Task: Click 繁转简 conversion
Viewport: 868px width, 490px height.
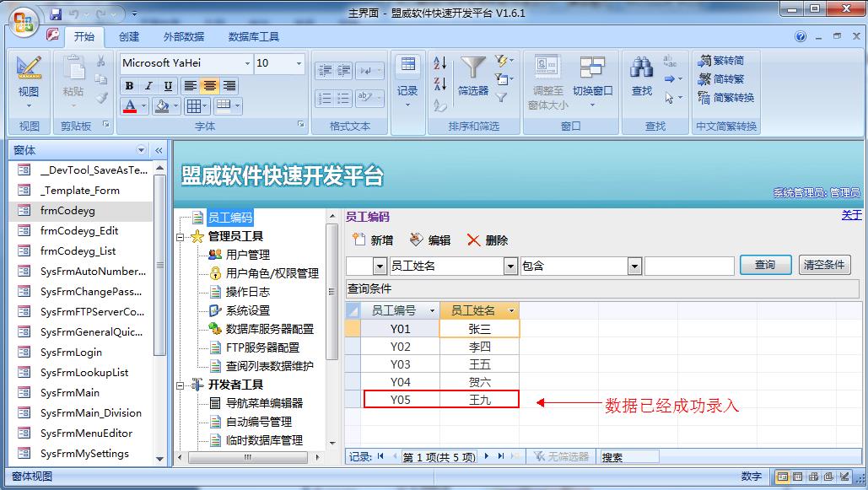Action: tap(721, 61)
